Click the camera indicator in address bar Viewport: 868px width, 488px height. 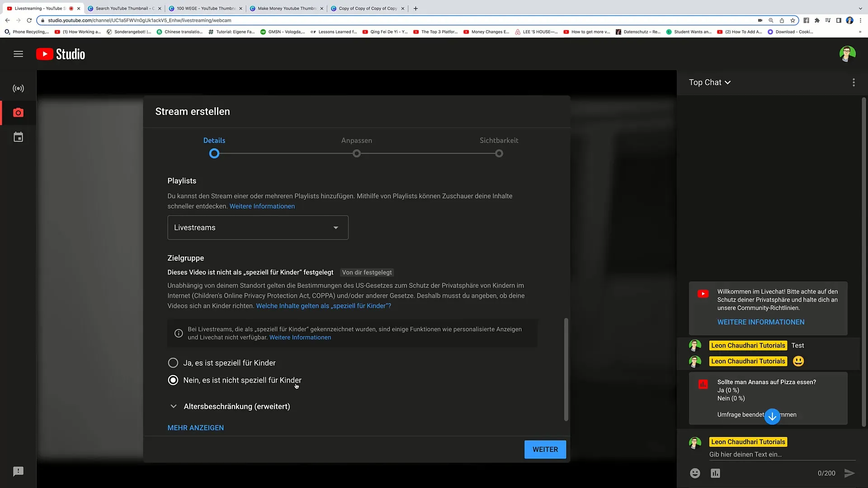[x=760, y=20]
